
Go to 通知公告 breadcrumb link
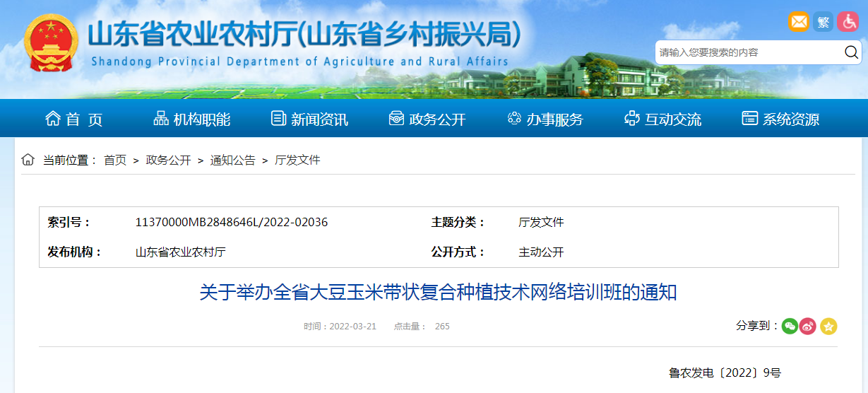click(x=232, y=160)
